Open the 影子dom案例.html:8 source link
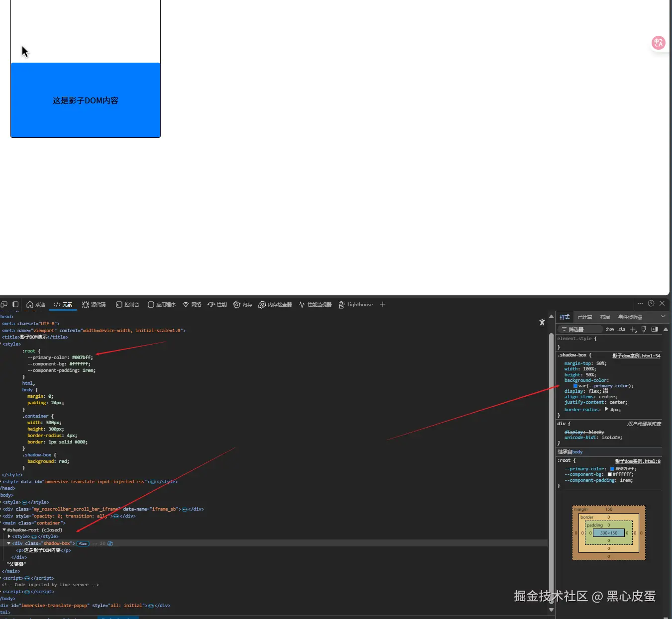Screen dimensions: 672x619 click(638, 461)
